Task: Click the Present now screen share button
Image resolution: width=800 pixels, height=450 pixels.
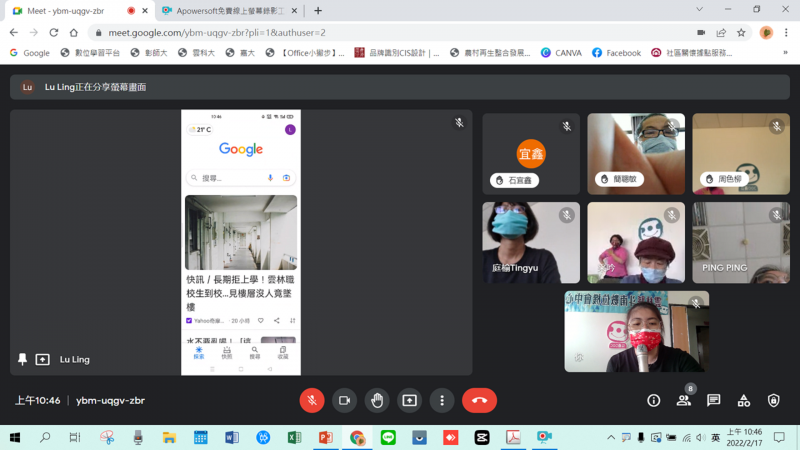Action: pyautogui.click(x=409, y=401)
